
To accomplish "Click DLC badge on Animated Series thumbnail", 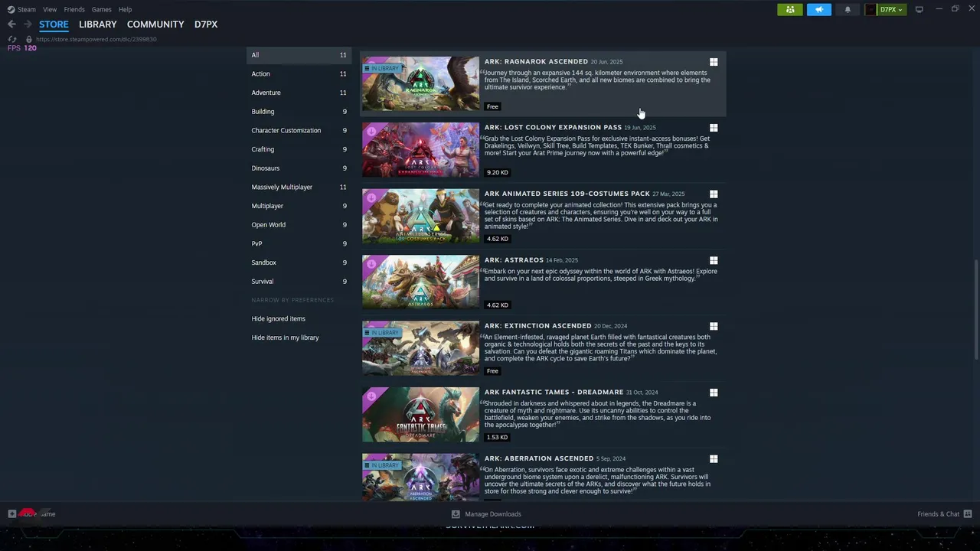I will [x=371, y=198].
